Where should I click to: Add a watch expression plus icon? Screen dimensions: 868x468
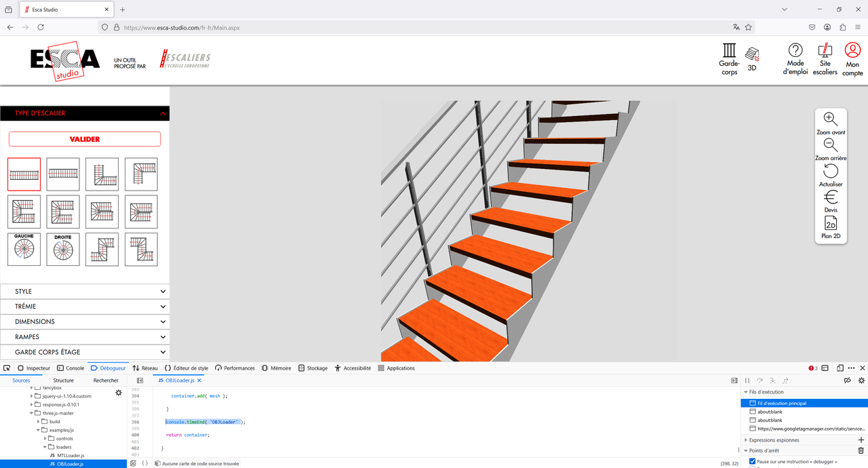coord(861,440)
